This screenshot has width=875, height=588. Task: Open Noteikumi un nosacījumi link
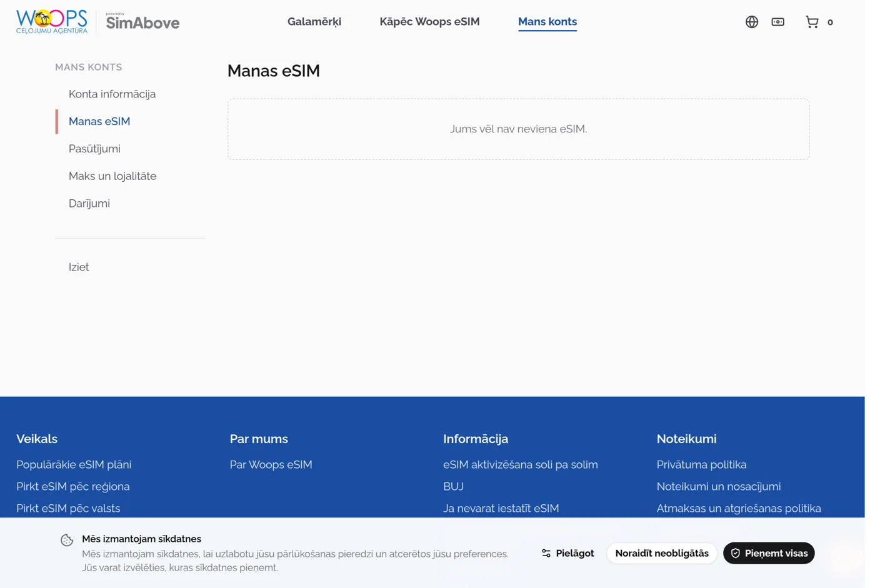(718, 486)
